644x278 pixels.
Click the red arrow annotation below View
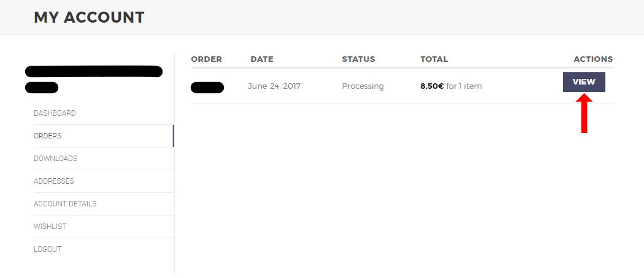click(585, 114)
